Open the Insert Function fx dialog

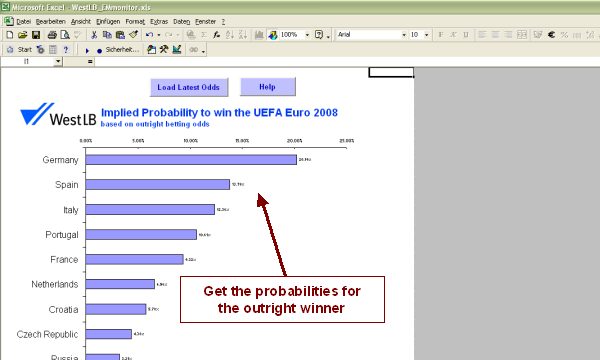click(x=217, y=35)
